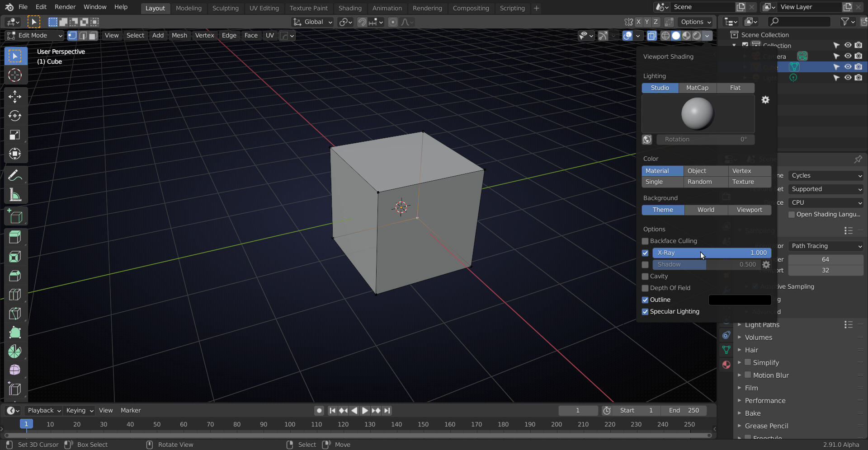This screenshot has width=868, height=450.
Task: Open the Cycles render engine dropdown
Action: pyautogui.click(x=826, y=176)
